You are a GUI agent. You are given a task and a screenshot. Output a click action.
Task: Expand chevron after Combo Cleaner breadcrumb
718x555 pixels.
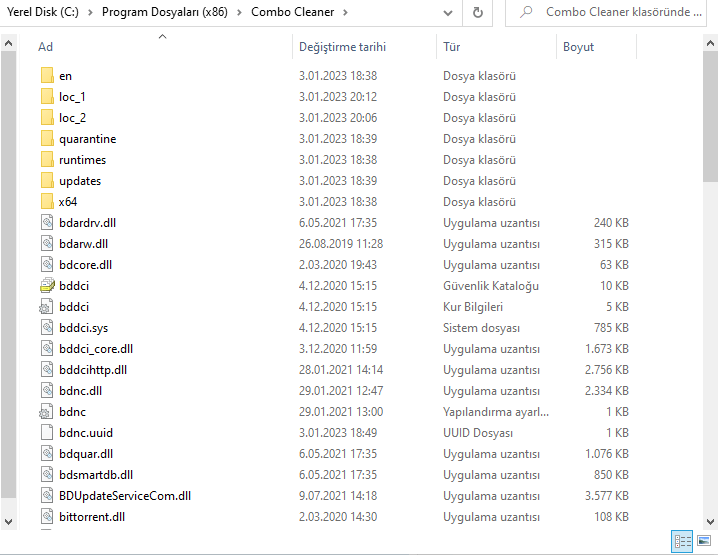point(346,12)
